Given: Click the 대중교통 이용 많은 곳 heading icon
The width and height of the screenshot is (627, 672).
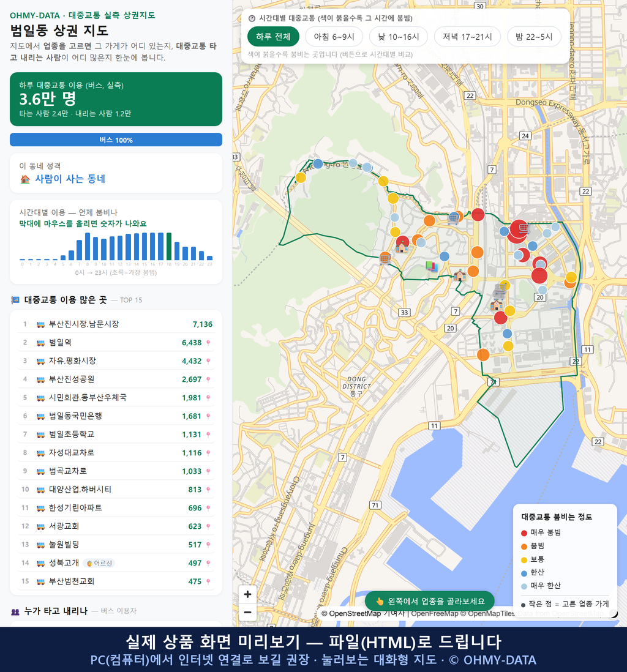Looking at the screenshot, I should click(15, 300).
